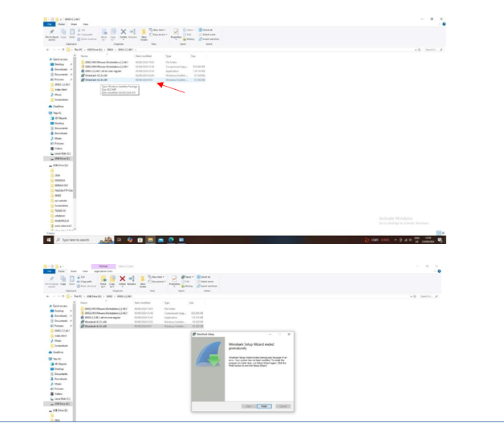Click Rename icon in lower Explorer ribbon

132,279
